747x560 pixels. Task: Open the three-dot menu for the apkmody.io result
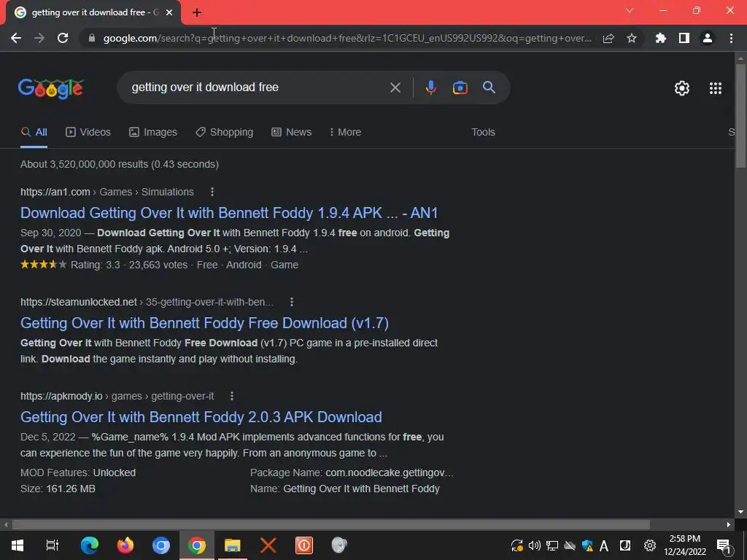[x=231, y=396]
